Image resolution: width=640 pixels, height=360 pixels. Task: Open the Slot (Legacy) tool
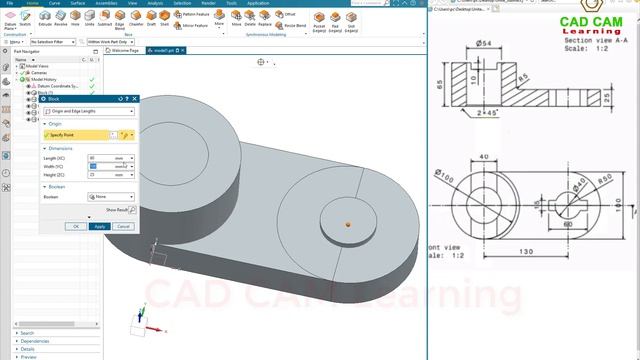[351, 22]
